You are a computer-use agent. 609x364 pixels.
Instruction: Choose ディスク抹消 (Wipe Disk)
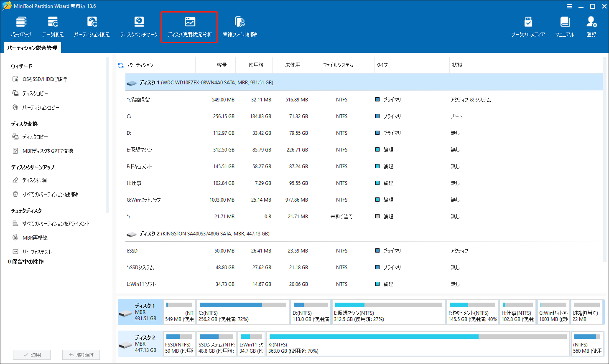coord(30,180)
